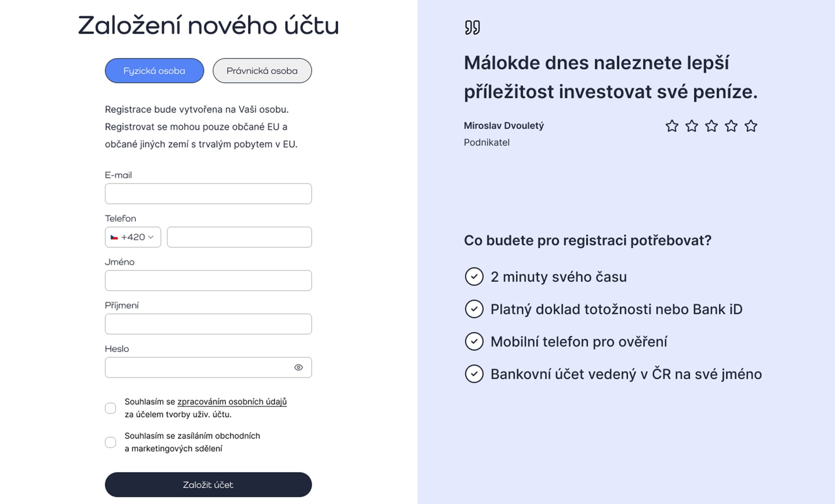
Task: Click checkmark icon beside 'Platný doklad totožnosti'
Action: (474, 309)
